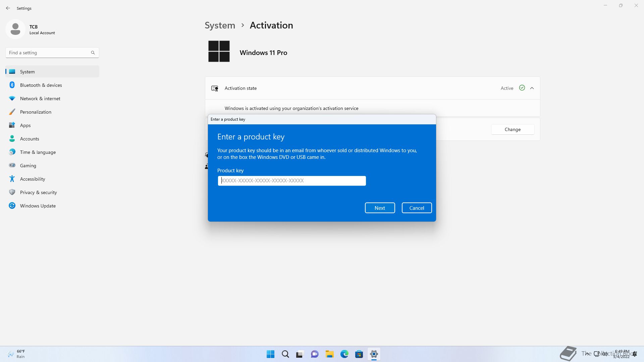Collapse the Activation state section
This screenshot has height=362, width=644.
point(532,88)
